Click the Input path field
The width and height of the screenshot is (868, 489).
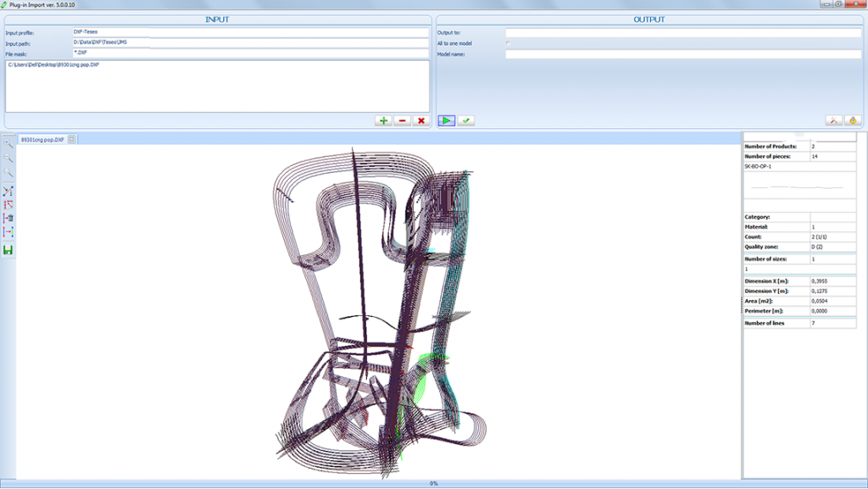250,43
